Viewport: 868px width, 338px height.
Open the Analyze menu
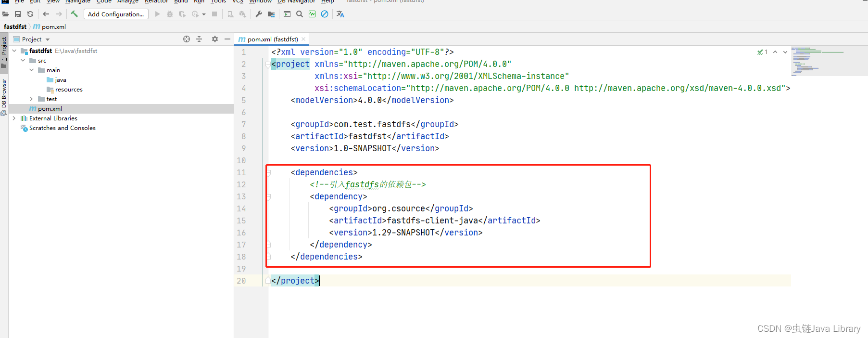pyautogui.click(x=128, y=1)
